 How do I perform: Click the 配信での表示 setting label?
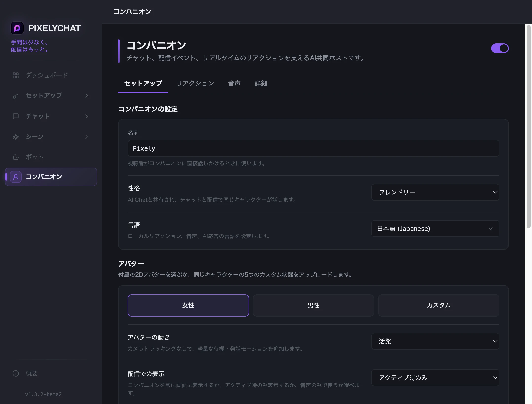tap(146, 374)
